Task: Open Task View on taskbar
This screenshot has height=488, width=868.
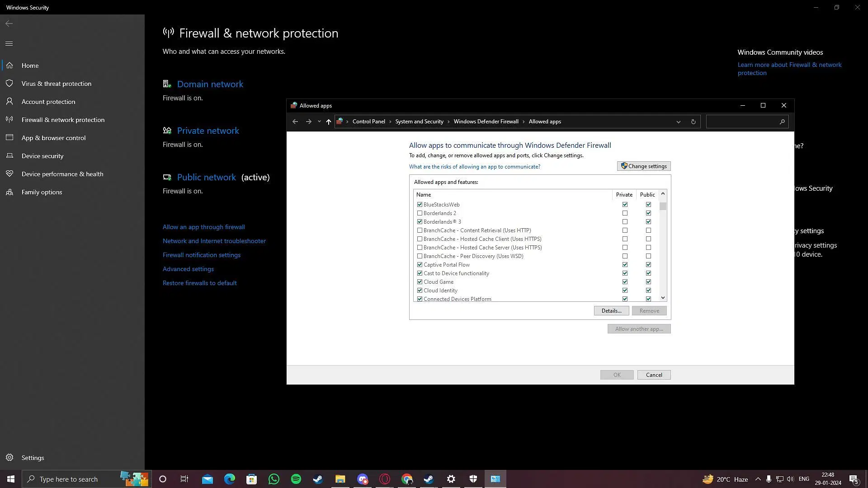Action: 184,479
